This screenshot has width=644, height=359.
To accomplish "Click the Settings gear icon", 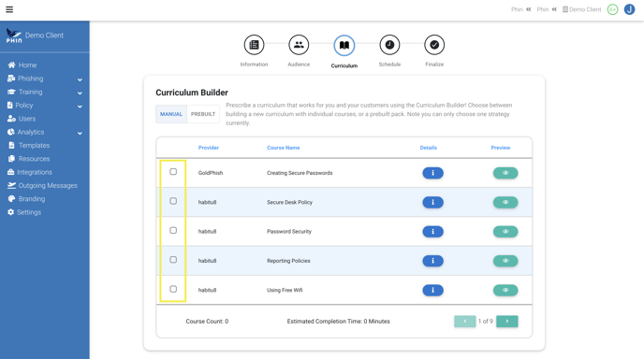I will pyautogui.click(x=10, y=212).
